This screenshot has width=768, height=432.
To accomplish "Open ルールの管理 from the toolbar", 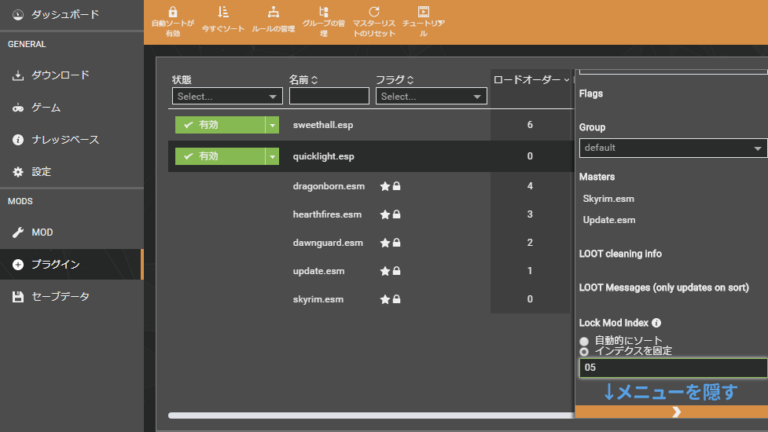I will [x=272, y=12].
